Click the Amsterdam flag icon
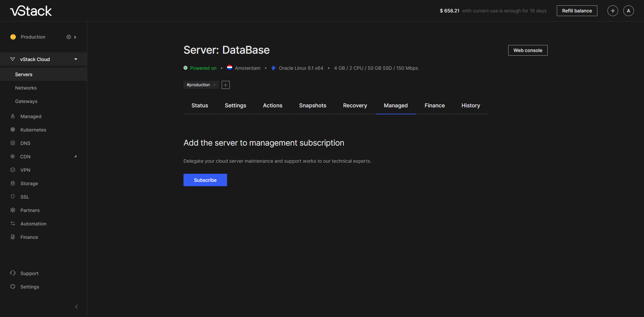This screenshot has width=644, height=317. (x=229, y=67)
